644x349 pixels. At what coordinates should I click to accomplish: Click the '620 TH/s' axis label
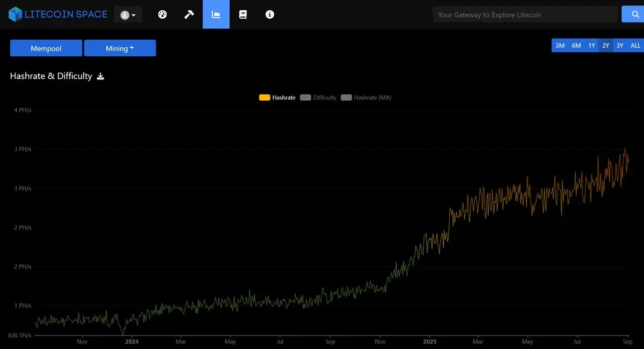point(20,335)
